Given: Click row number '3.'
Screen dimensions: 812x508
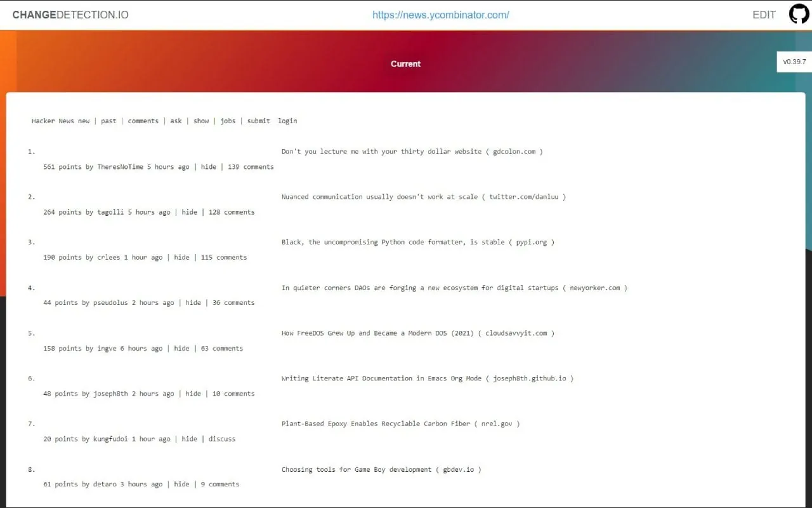Looking at the screenshot, I should coord(32,242).
